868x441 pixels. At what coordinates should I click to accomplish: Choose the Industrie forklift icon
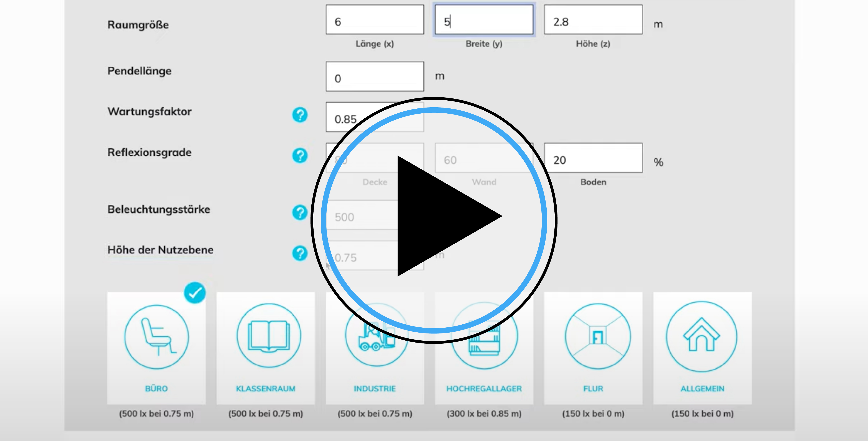(x=375, y=337)
